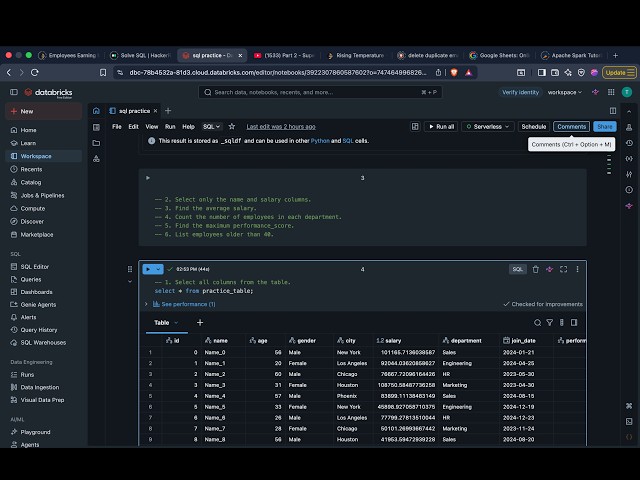Screen dimensions: 640x480
Task: Open the assistant sparkle icon in cell 4
Action: click(549, 269)
